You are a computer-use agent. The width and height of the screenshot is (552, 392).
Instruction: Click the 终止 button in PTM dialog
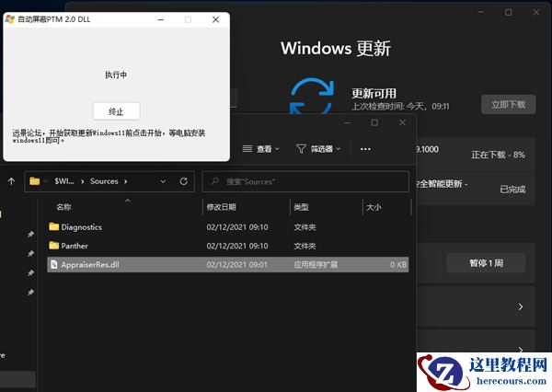[x=116, y=111]
